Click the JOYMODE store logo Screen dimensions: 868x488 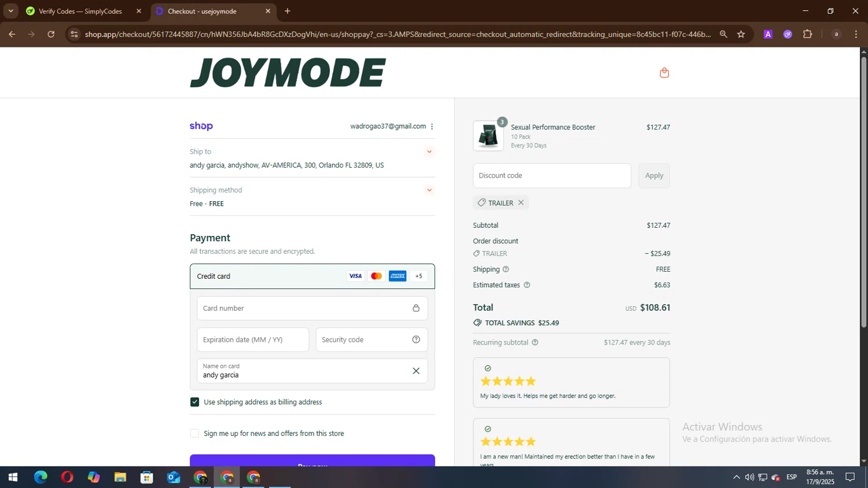[288, 73]
